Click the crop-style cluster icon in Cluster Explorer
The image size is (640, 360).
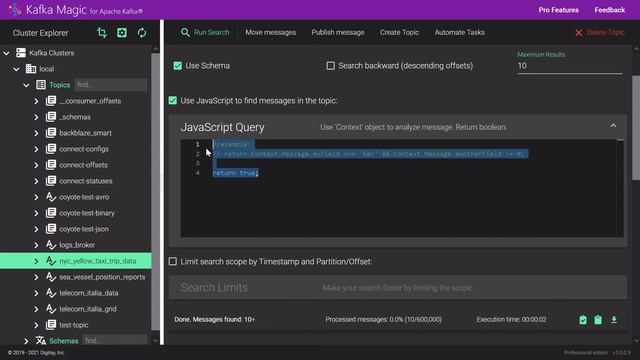click(x=102, y=33)
